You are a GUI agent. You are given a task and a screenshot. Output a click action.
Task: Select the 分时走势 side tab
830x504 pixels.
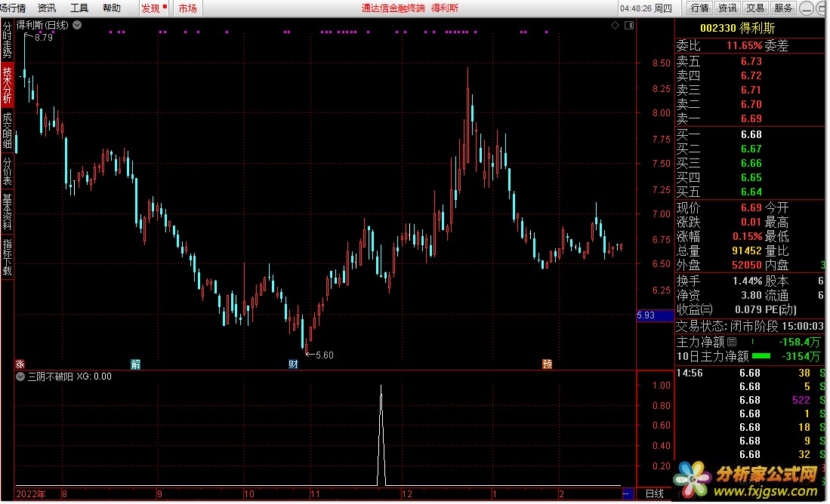point(7,41)
